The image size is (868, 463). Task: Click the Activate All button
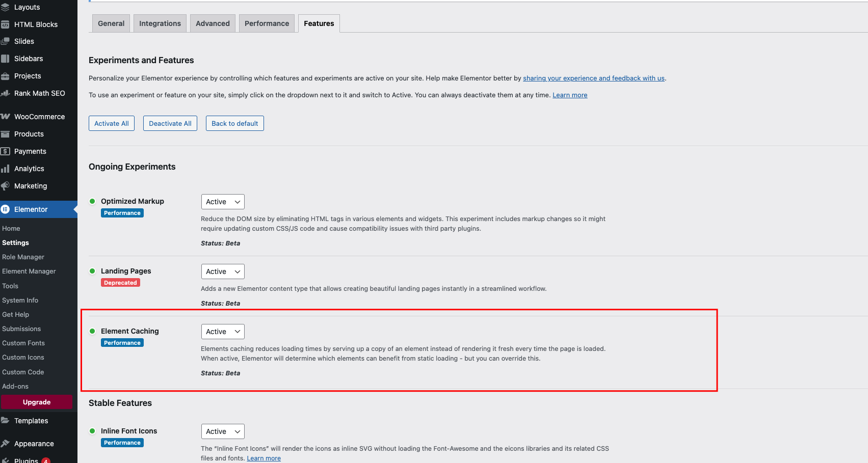pyautogui.click(x=112, y=123)
